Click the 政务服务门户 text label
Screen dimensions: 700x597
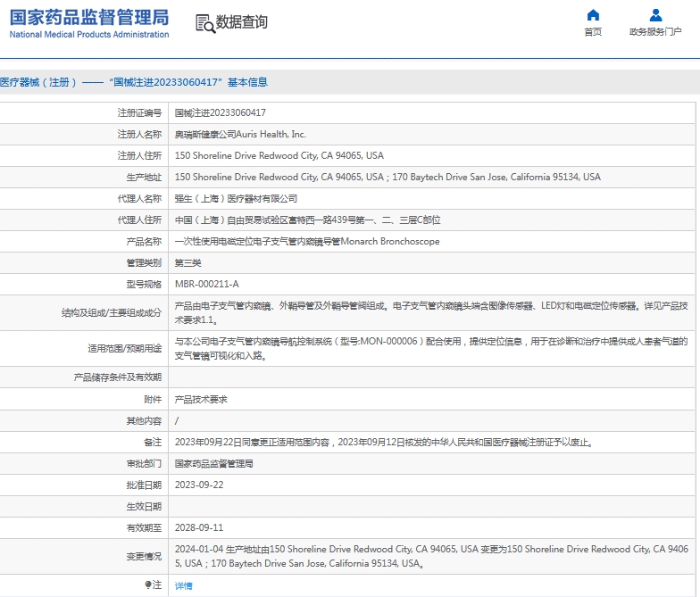tap(655, 32)
